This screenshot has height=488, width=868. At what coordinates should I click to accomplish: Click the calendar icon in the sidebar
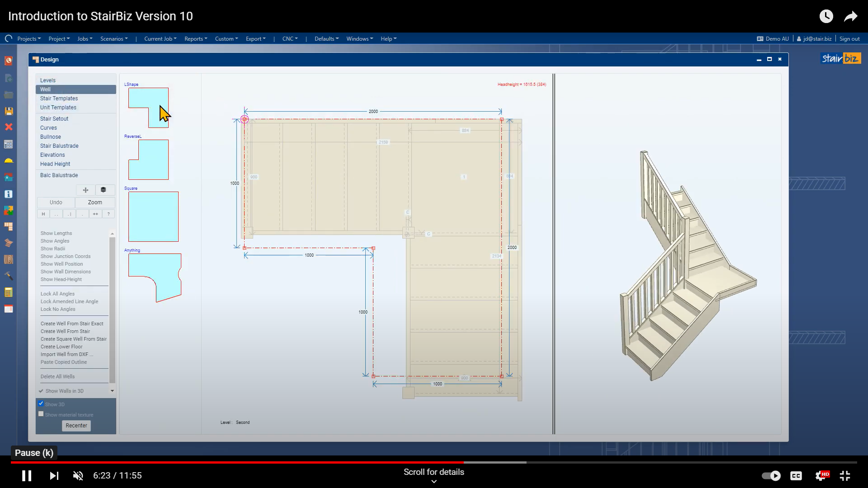click(8, 309)
